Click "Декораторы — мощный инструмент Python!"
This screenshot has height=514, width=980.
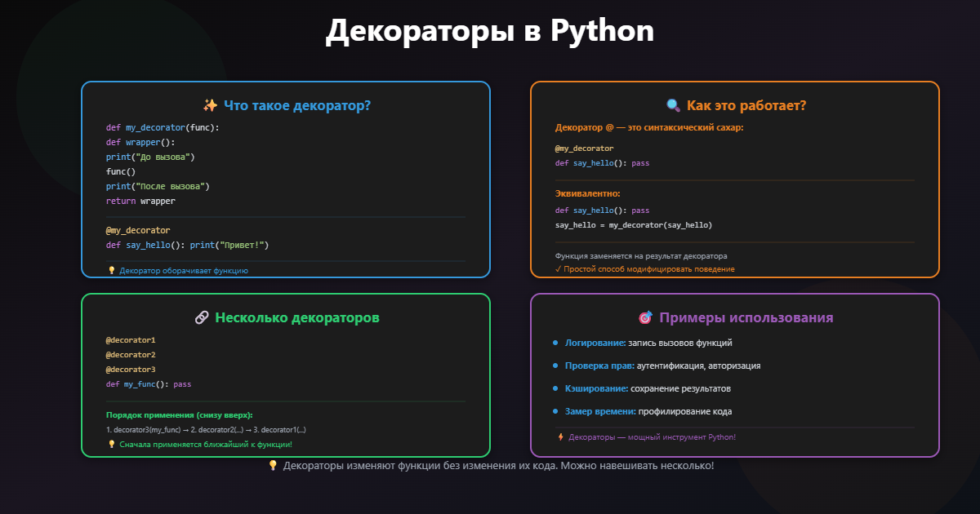pos(652,437)
